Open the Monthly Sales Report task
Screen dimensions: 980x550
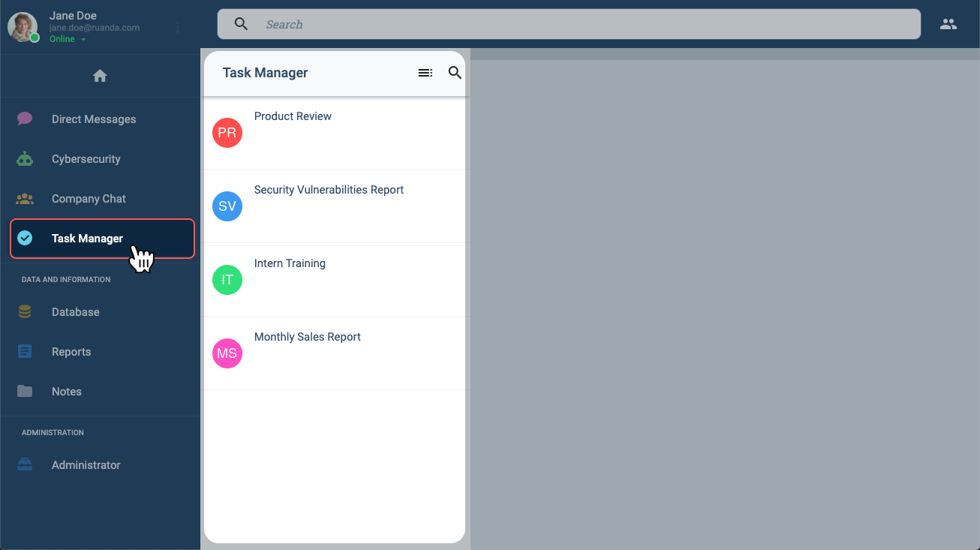tap(335, 353)
